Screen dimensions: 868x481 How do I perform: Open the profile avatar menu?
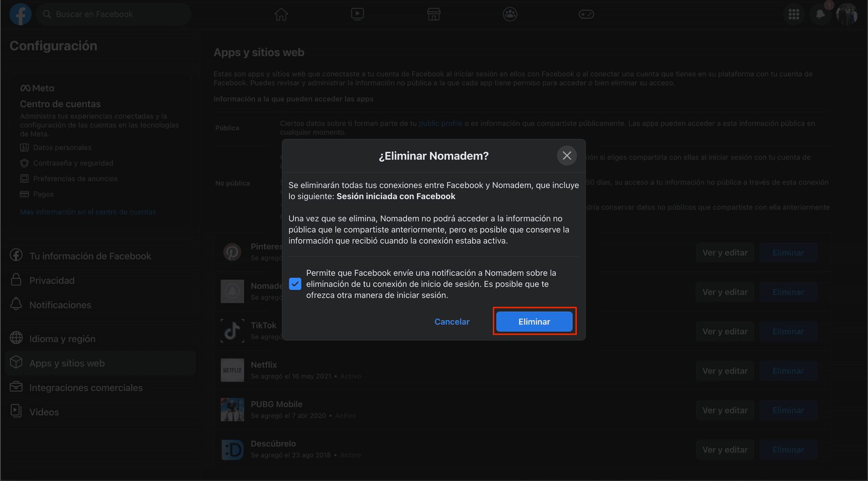pyautogui.click(x=847, y=14)
